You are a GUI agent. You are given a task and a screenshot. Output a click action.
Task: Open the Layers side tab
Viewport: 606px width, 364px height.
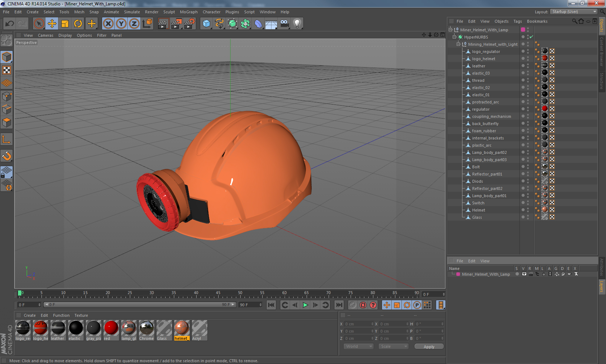pyautogui.click(x=602, y=287)
